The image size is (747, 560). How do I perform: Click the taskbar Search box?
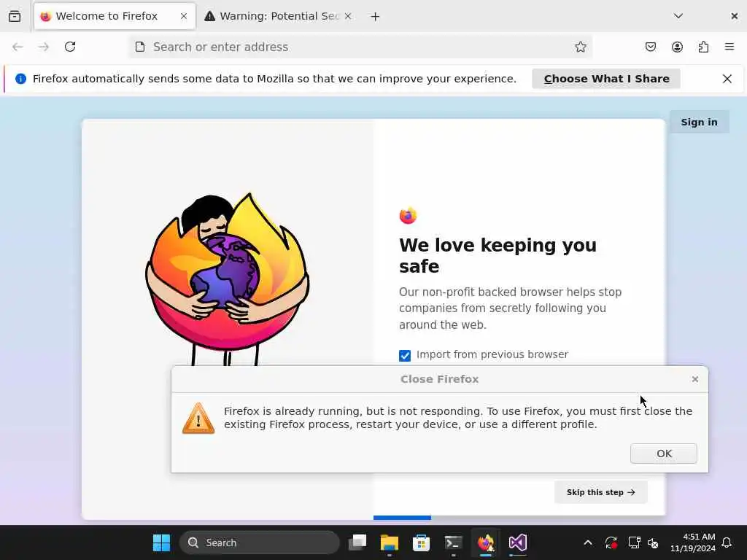[x=260, y=542]
